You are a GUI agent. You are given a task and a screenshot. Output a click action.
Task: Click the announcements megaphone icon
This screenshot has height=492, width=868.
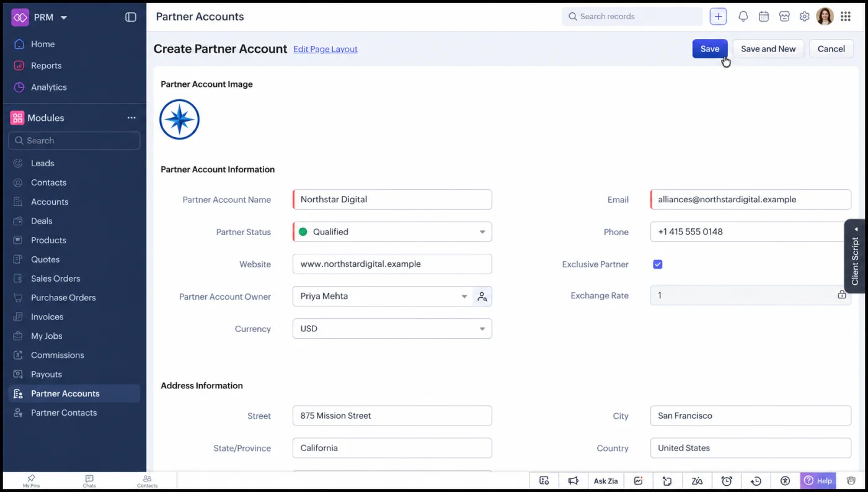point(573,481)
